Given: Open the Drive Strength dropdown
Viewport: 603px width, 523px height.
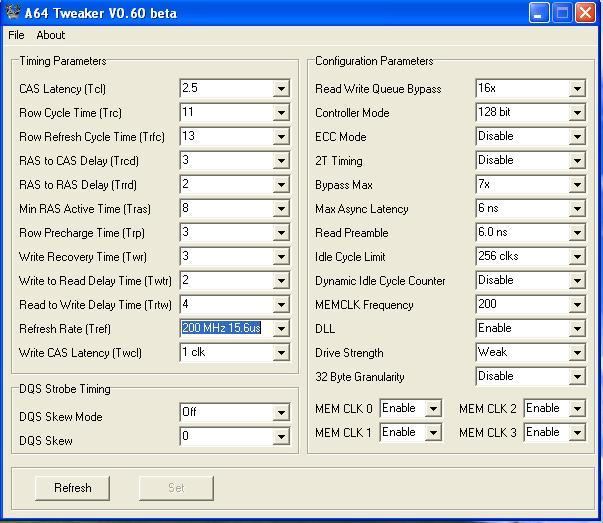Looking at the screenshot, I should [577, 353].
